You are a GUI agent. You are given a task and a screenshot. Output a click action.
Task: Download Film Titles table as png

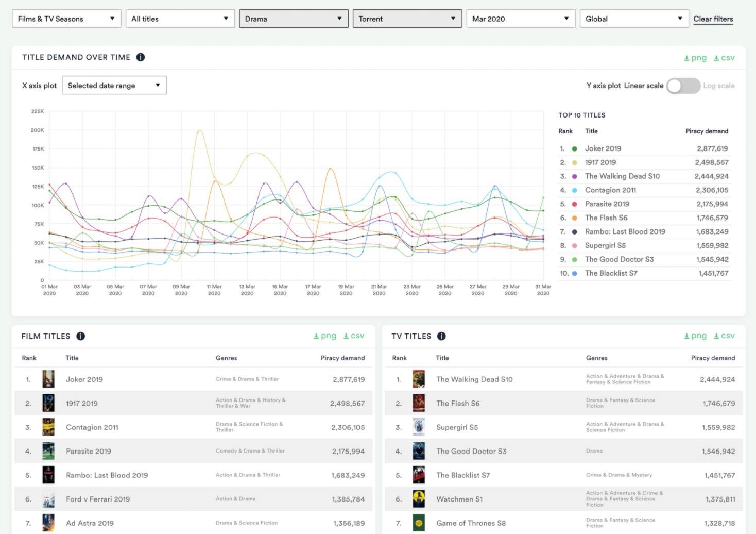(325, 336)
